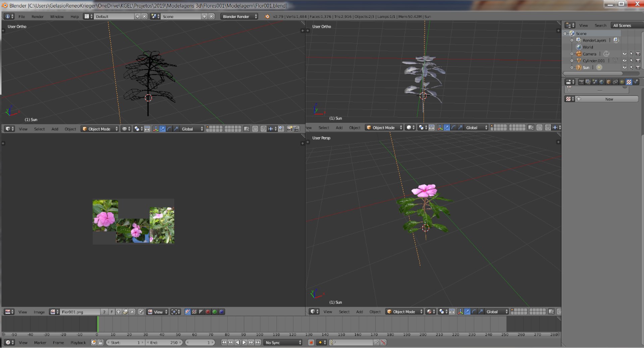
Task: Open the Marker menu in the timeline
Action: (x=40, y=342)
